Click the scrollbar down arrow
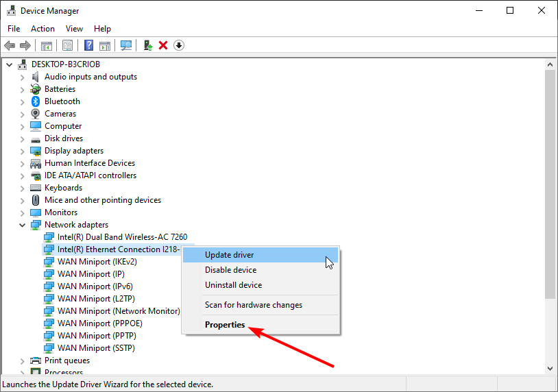This screenshot has height=392, width=558. 550,369
